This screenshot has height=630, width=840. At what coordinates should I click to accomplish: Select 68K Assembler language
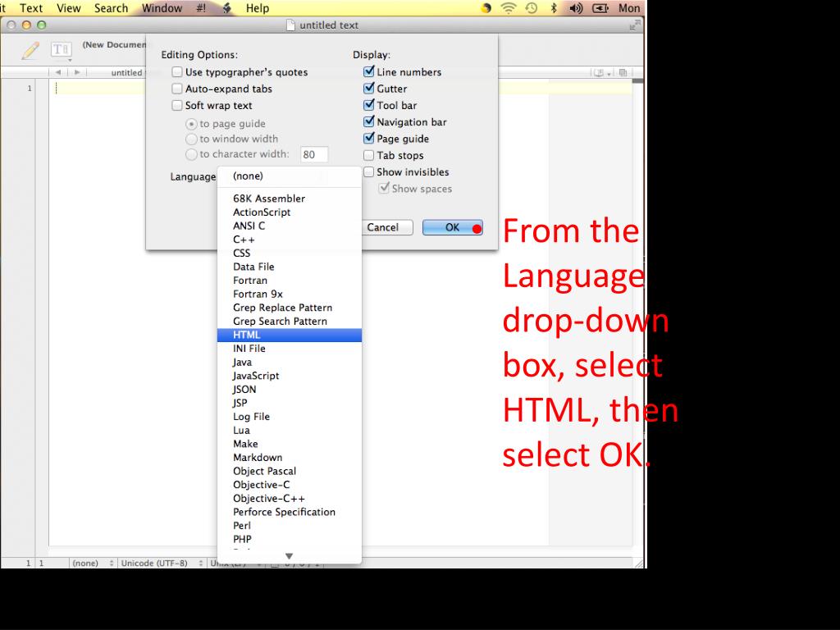point(290,199)
